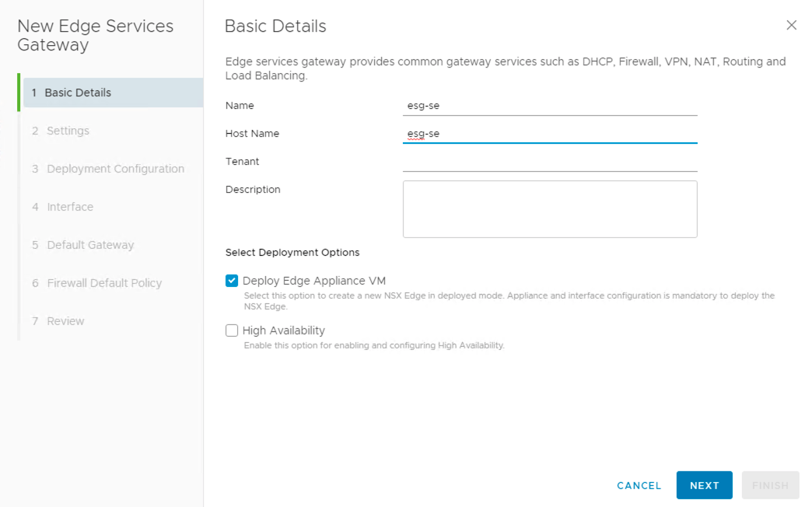Click inside the Description text area
The height and width of the screenshot is (507, 812).
pyautogui.click(x=549, y=209)
